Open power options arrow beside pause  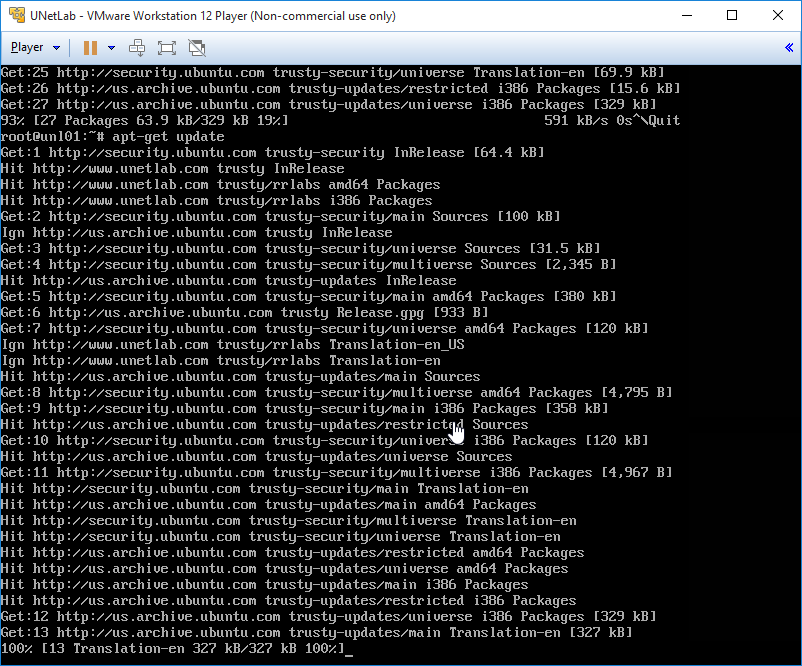[x=111, y=48]
